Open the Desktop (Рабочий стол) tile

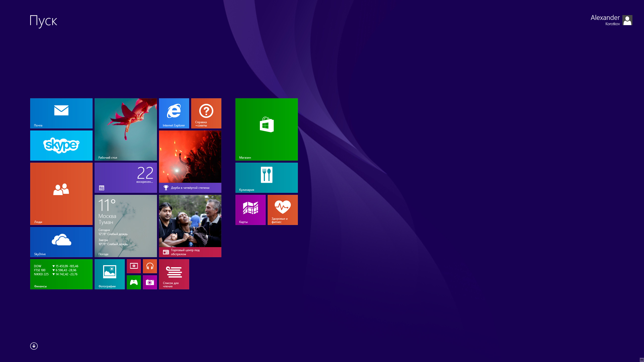pyautogui.click(x=126, y=129)
